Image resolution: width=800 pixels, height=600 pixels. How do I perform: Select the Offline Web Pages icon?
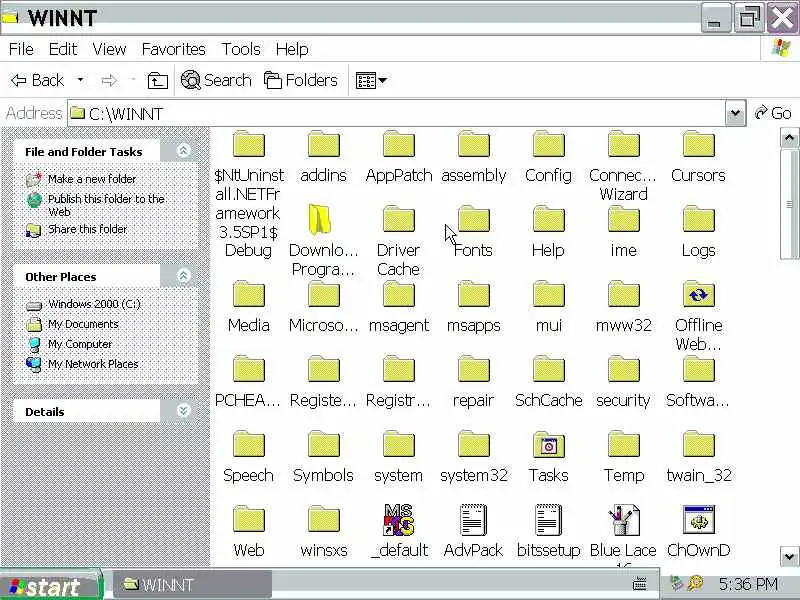click(698, 294)
